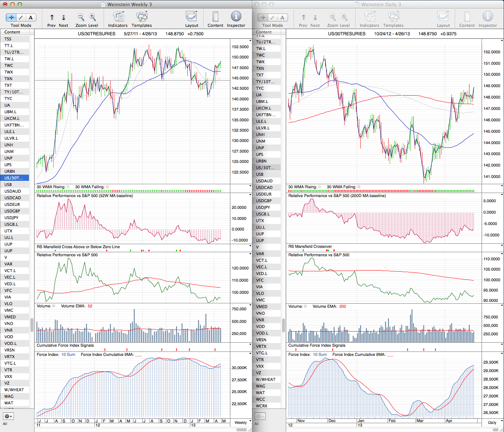This screenshot has height=432, width=504.
Task: Jump to next symbol with Next arrow
Action: click(63, 17)
